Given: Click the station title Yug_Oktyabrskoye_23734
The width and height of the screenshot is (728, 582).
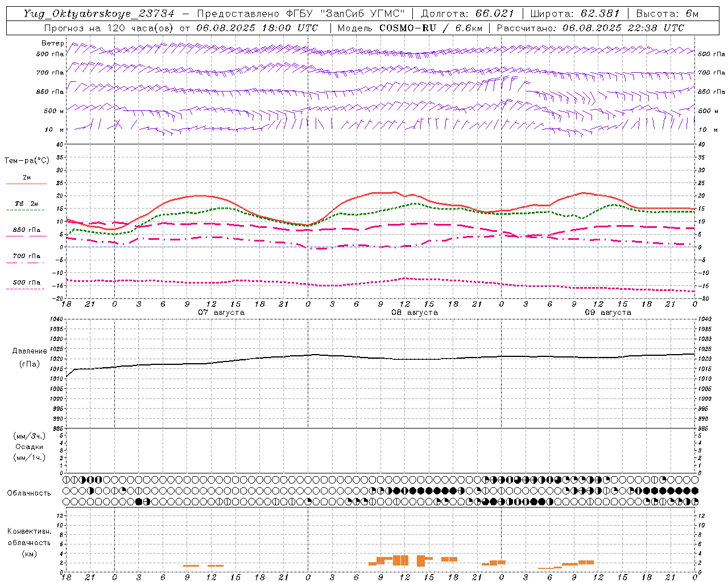Looking at the screenshot, I should point(99,14).
